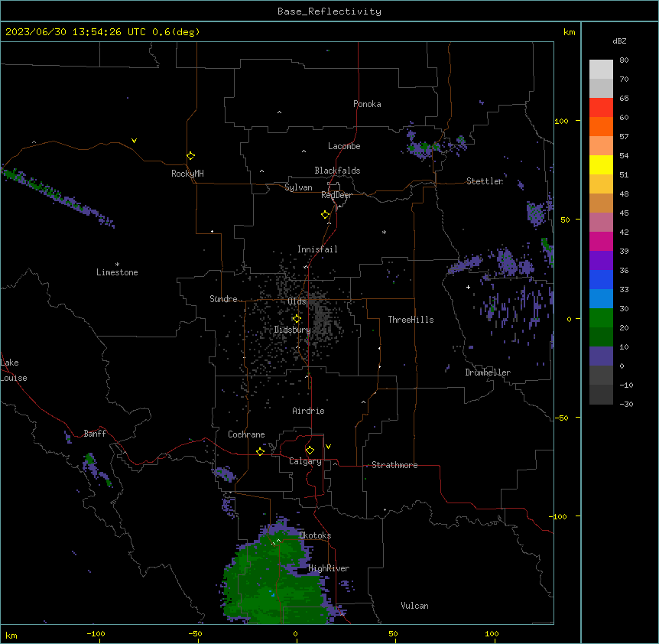Pick the white 70-80 dBZ color band
659x644 pixels.
click(x=601, y=70)
